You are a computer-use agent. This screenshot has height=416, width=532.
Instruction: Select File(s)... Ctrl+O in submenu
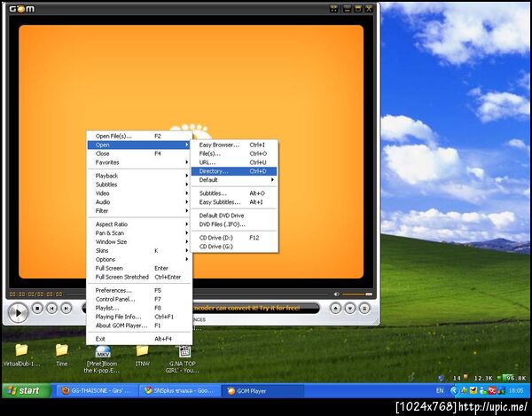[234, 153]
